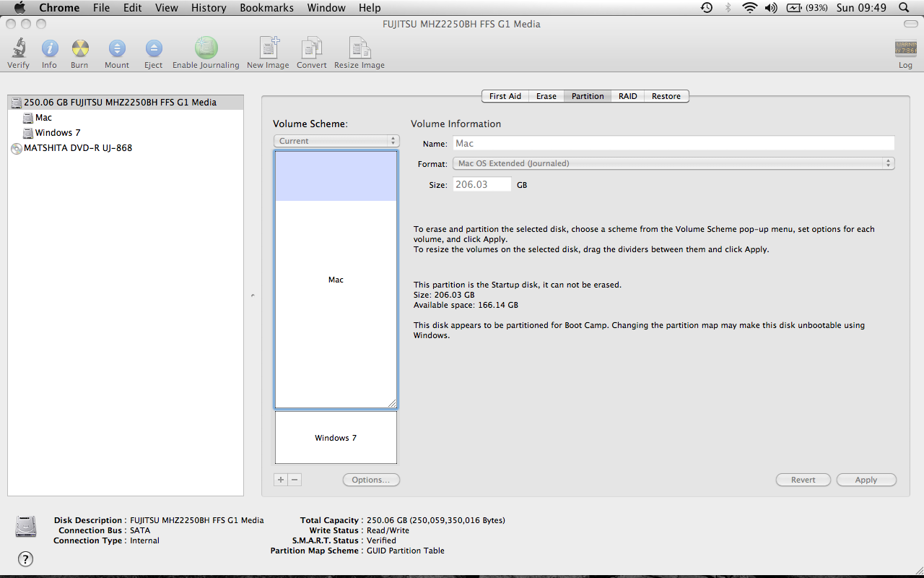Open the Format Mac OS Extended dropdown
Viewport: 924px width, 578px height.
tap(674, 163)
